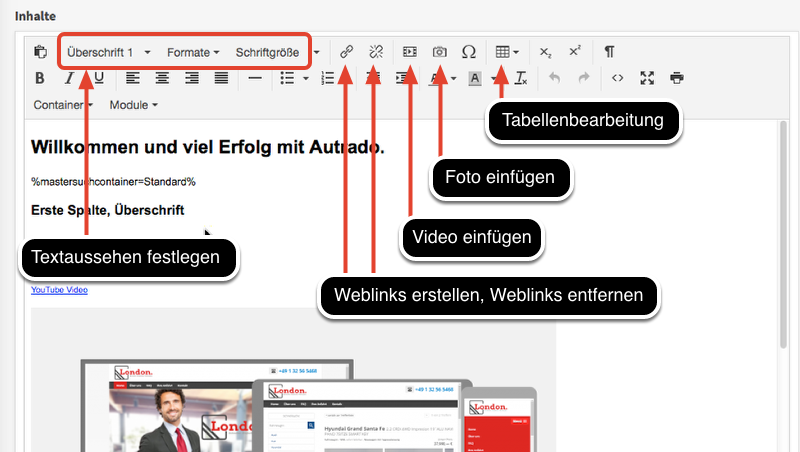Open the Container menu
Screen dimensions: 800x452
pos(63,105)
